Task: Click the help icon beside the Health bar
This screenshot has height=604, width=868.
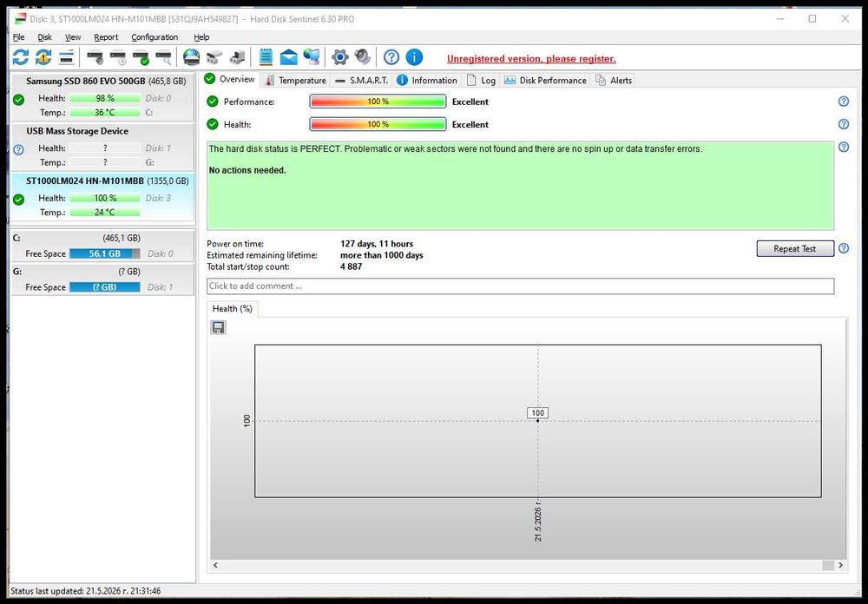Action: (843, 124)
